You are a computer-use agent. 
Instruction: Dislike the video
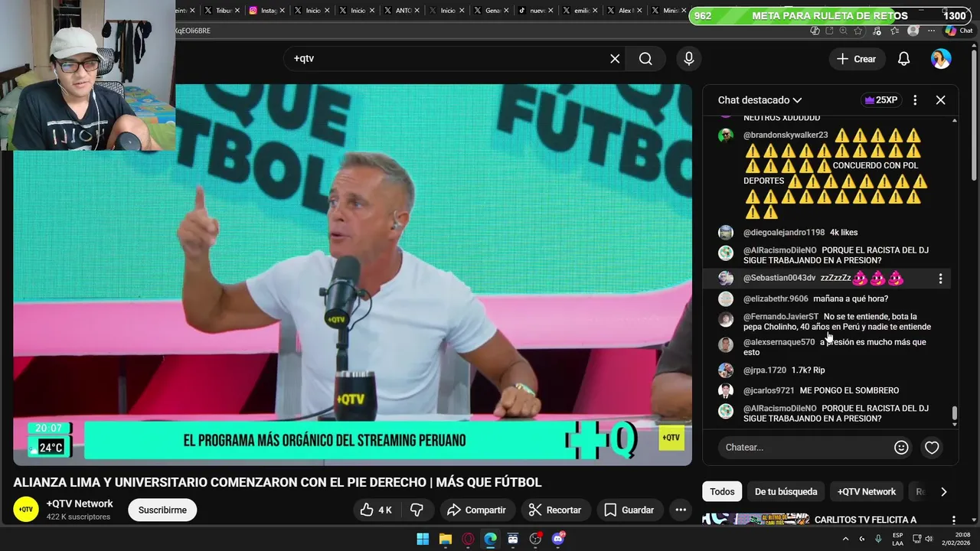click(417, 510)
